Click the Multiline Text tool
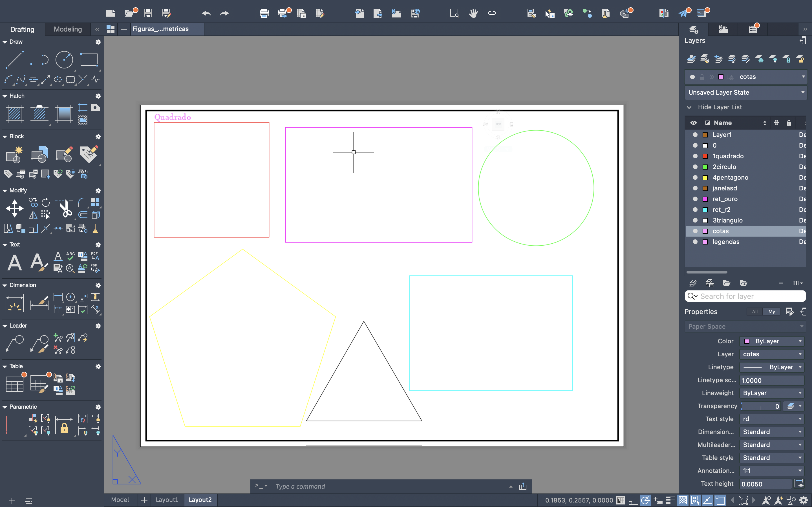This screenshot has width=812, height=507. click(14, 262)
